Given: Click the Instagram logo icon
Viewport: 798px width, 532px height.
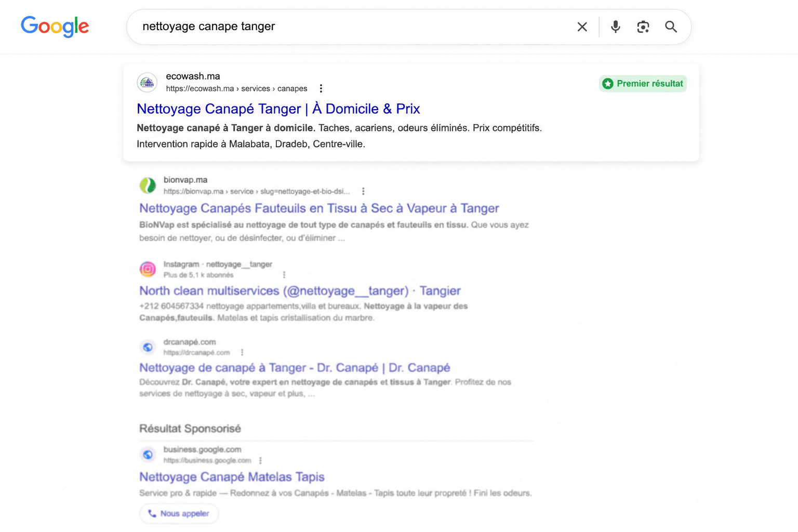Looking at the screenshot, I should (x=148, y=269).
